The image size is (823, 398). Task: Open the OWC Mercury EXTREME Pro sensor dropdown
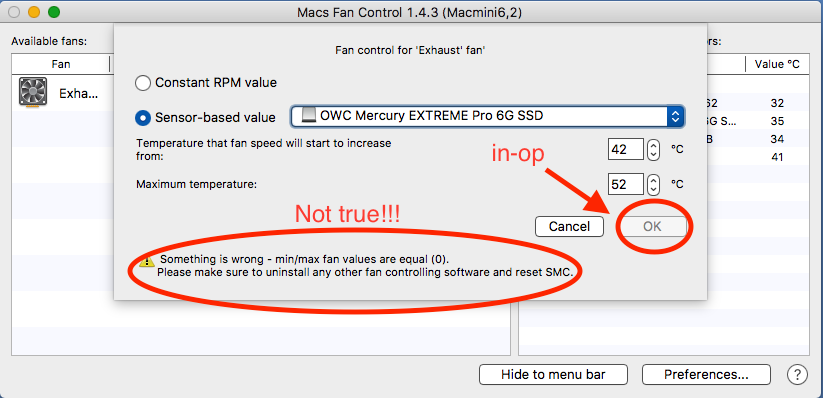[488, 116]
